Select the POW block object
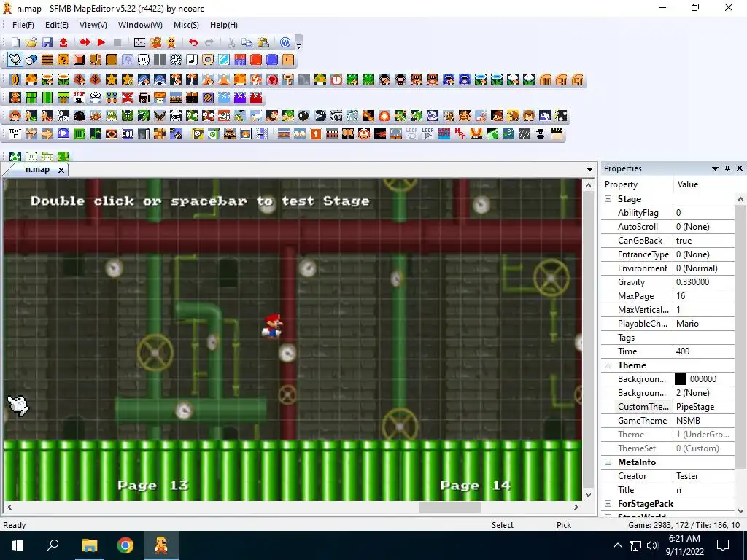The width and height of the screenshot is (747, 560). [x=128, y=134]
